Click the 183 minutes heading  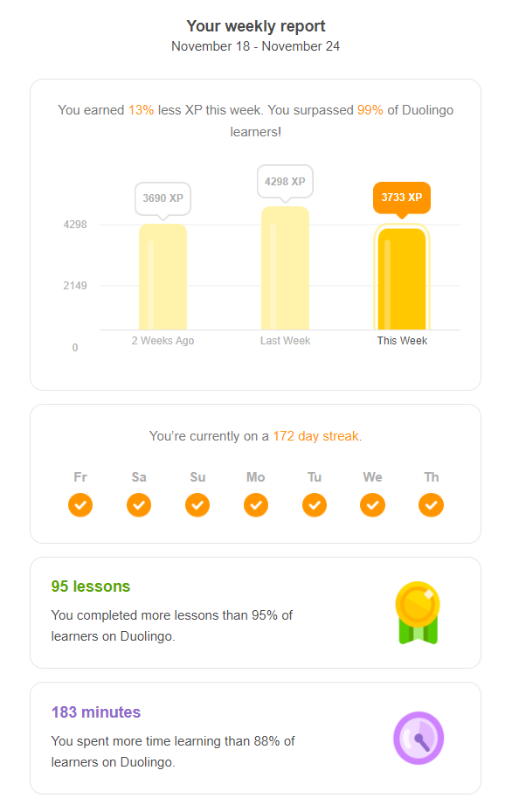[x=96, y=712]
